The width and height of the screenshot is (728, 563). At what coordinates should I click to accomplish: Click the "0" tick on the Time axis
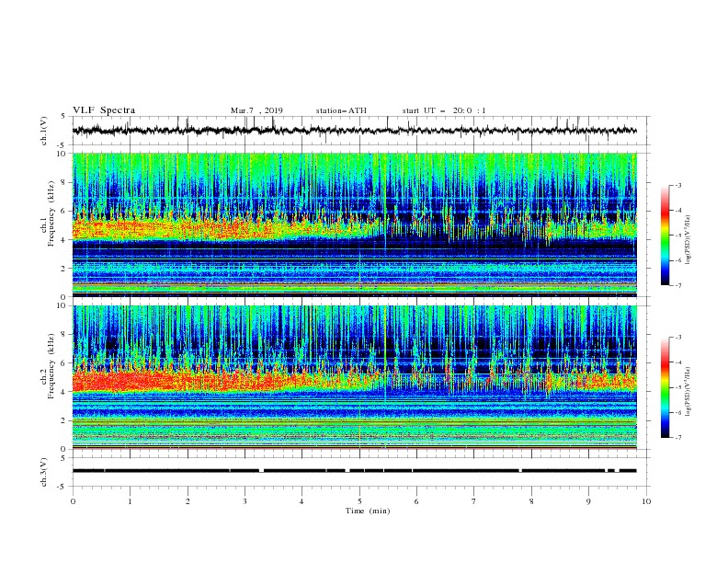pyautogui.click(x=73, y=501)
